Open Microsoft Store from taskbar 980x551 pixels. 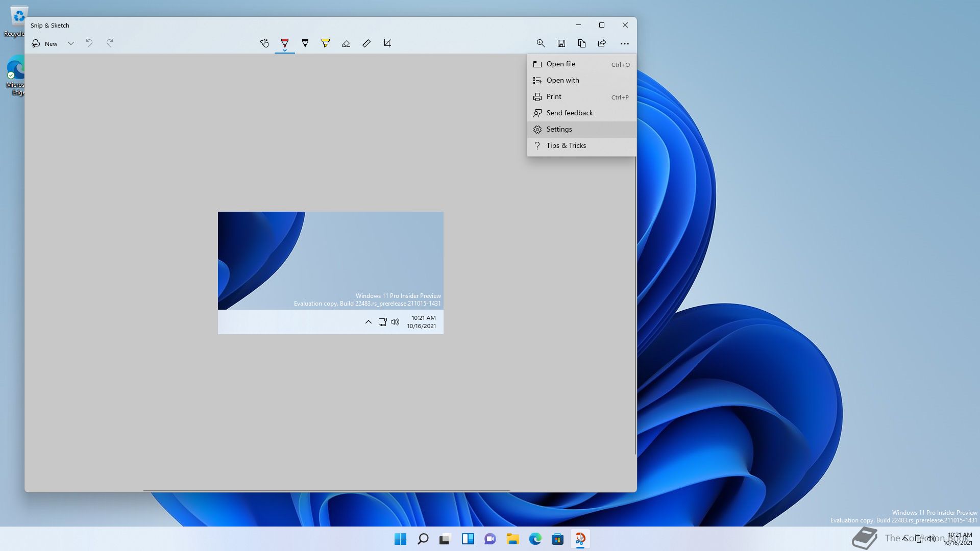558,539
